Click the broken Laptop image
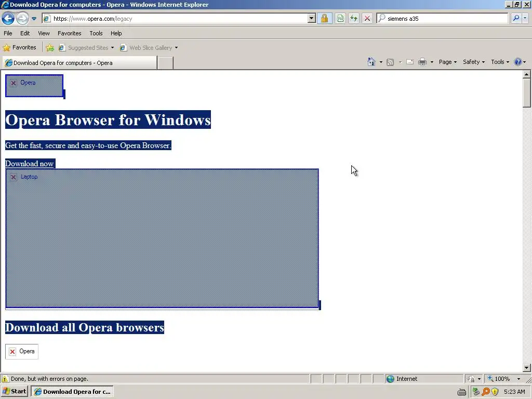Screen dimensions: 532x399 [162, 238]
